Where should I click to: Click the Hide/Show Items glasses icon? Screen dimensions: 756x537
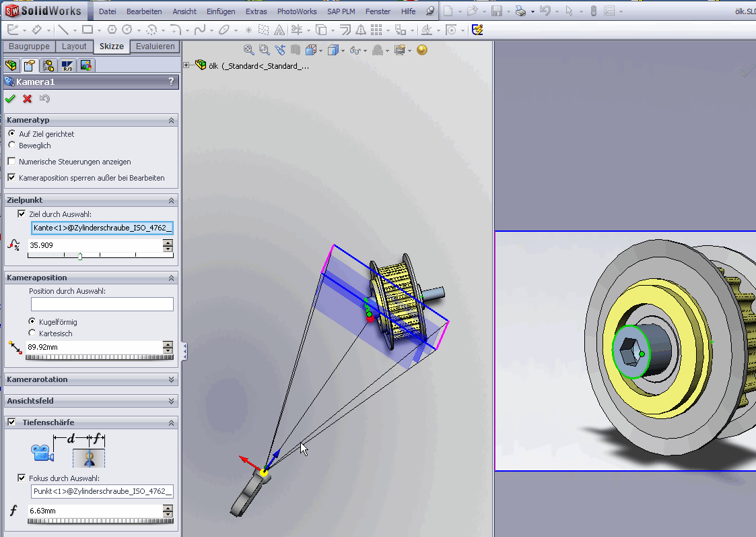(x=355, y=50)
